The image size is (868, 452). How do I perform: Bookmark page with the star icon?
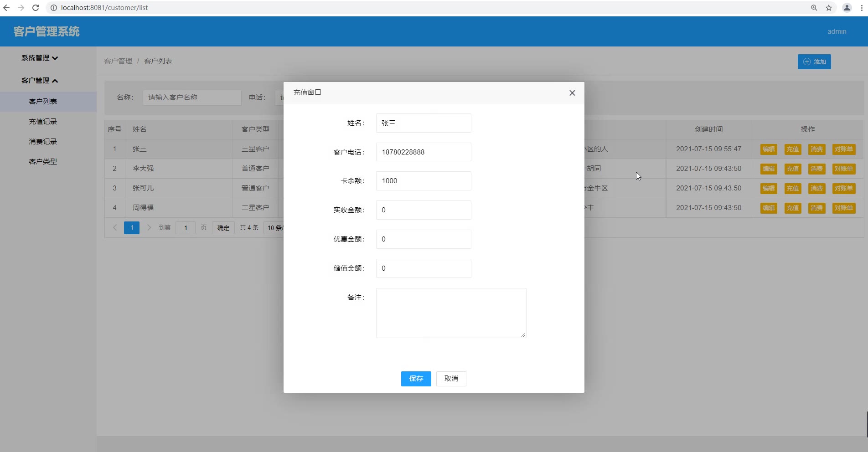point(829,8)
